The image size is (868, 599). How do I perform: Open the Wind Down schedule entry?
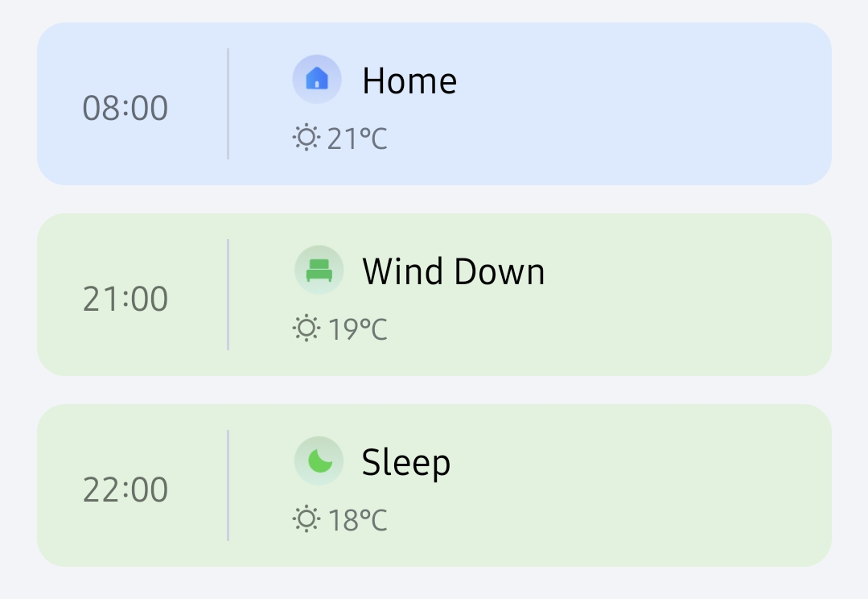[x=434, y=295]
